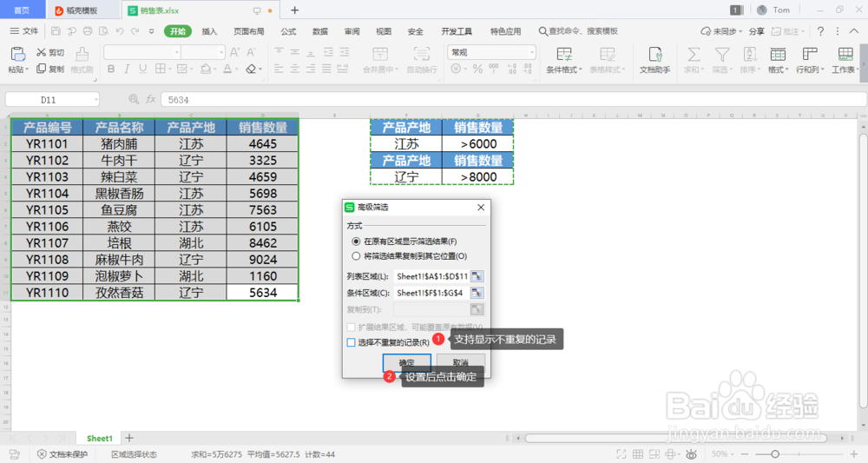Image resolution: width=868 pixels, height=463 pixels.
Task: Check 选择不重复的记录 checkbox
Action: (351, 343)
